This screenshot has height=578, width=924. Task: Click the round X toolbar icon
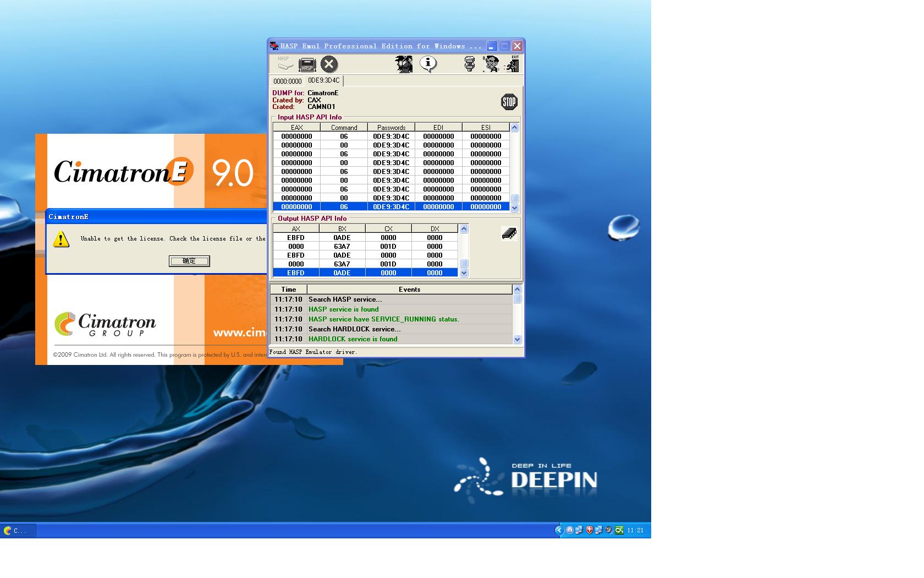tap(329, 64)
